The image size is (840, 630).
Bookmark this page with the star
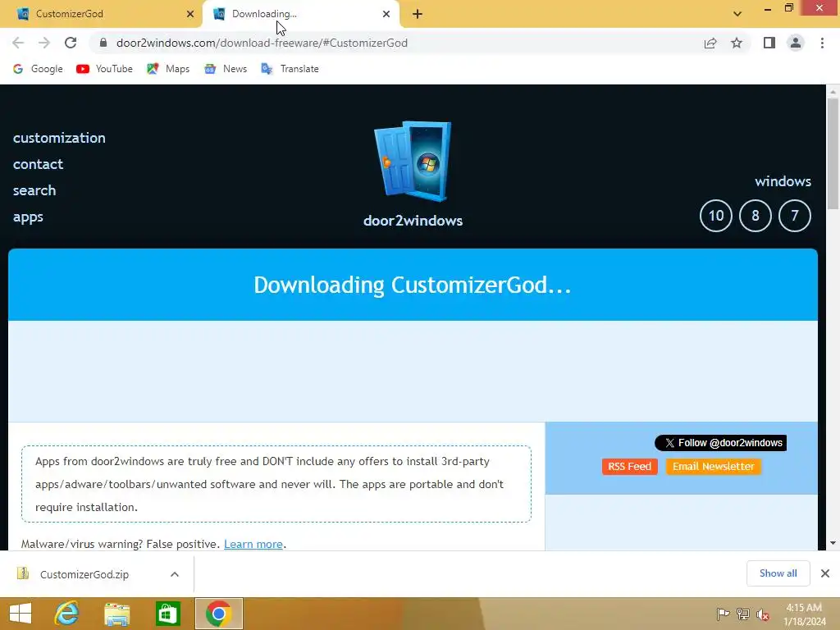click(x=737, y=43)
